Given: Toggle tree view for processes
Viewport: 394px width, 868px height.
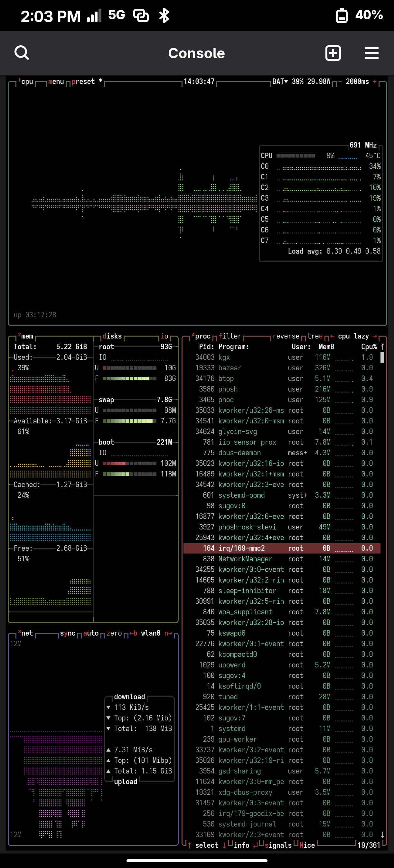Looking at the screenshot, I should click(x=315, y=336).
